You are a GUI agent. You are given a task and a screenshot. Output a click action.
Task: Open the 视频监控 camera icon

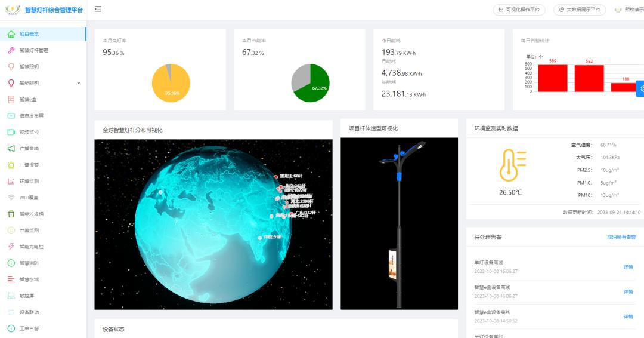pos(11,132)
